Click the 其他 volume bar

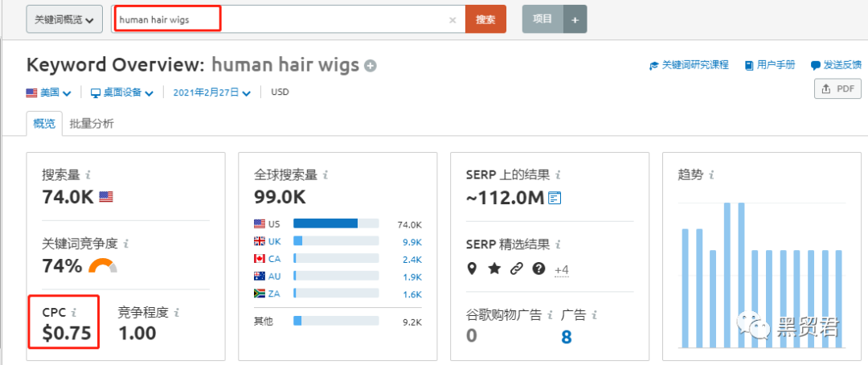pos(336,321)
